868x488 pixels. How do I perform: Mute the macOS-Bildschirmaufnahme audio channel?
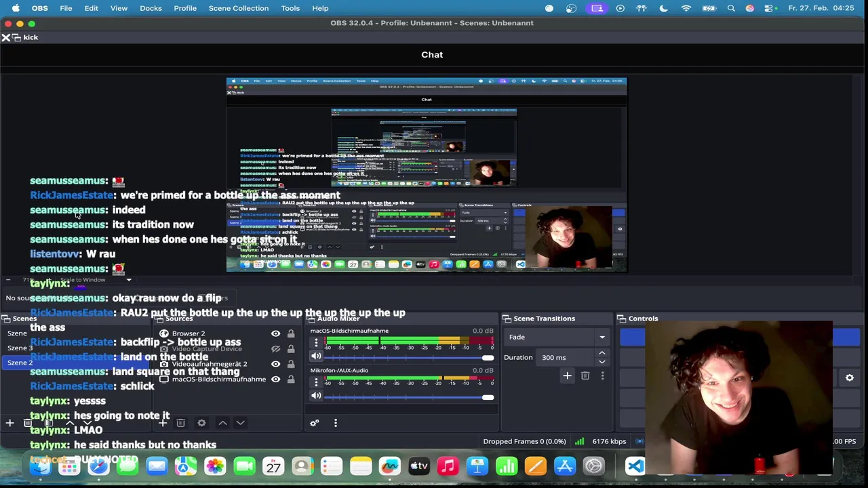[316, 357]
